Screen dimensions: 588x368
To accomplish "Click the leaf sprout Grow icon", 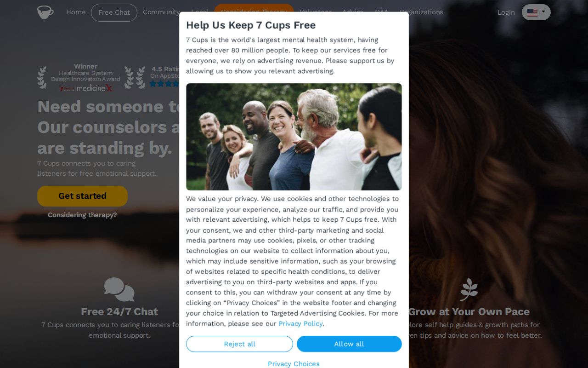I will [x=469, y=289].
